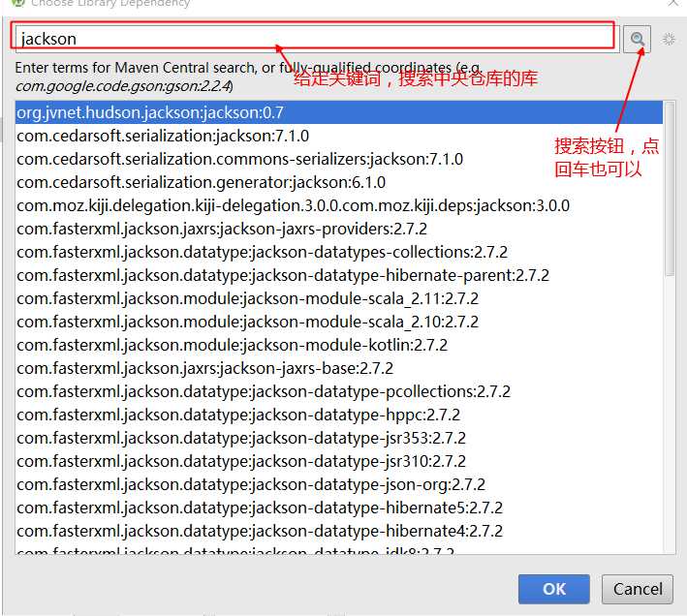The width and height of the screenshot is (687, 616).
Task: Select jackson-module-scala_2.10:2.7.2 entry
Action: (339, 322)
